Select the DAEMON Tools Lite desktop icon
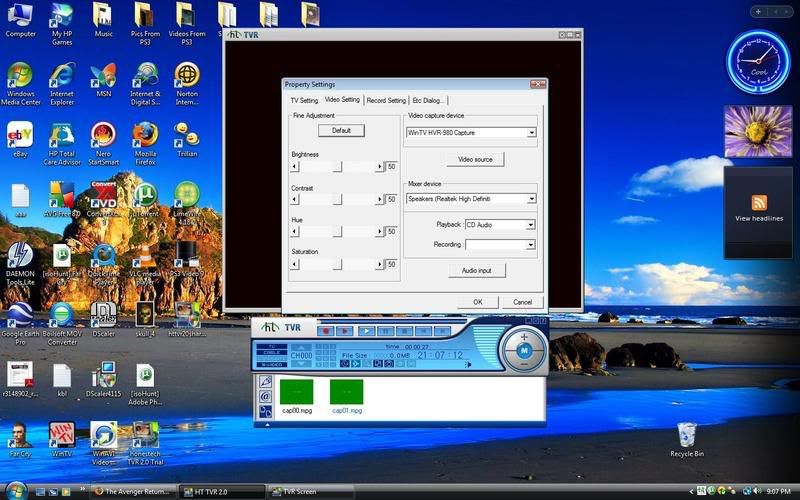Screen dimensions: 800x500 pyautogui.click(x=20, y=264)
